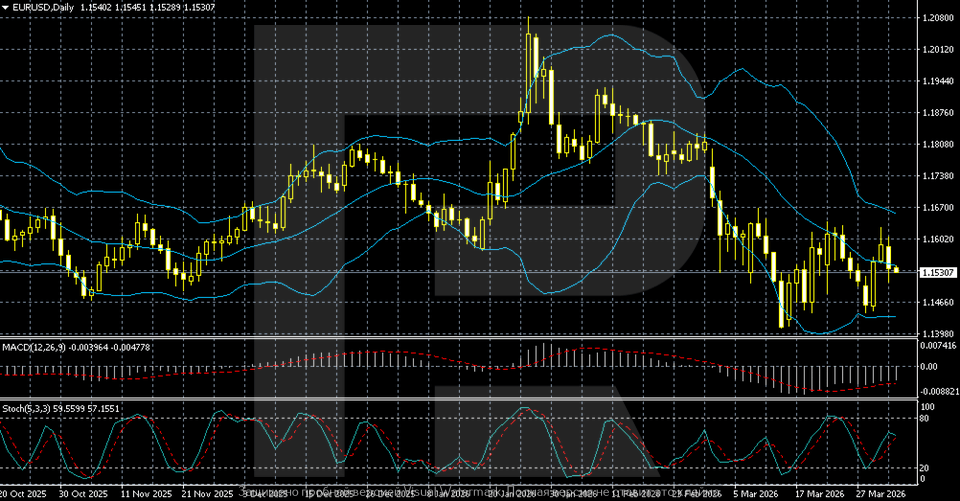Click the Stoch(5,3,3) indicator label
This screenshot has width=960, height=501.
coord(28,408)
